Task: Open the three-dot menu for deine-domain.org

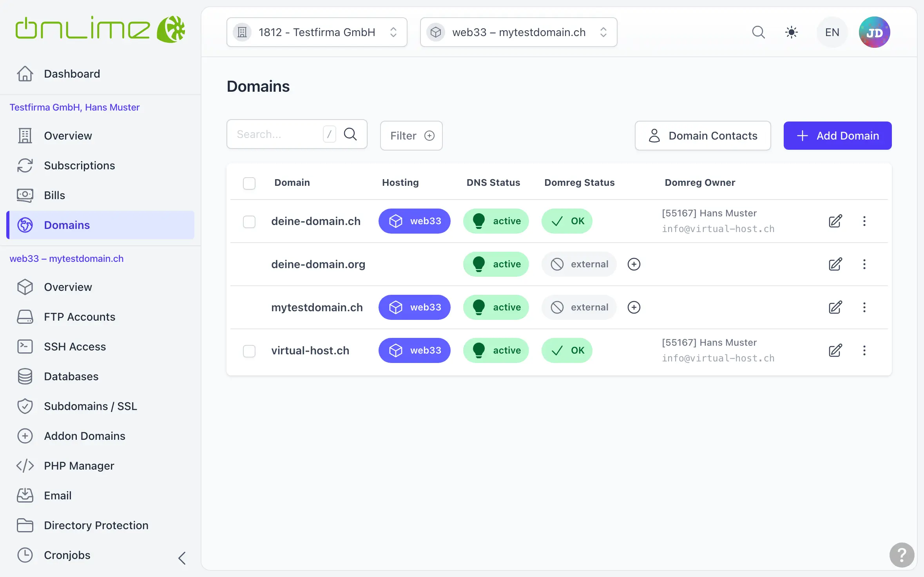Action: pyautogui.click(x=864, y=264)
